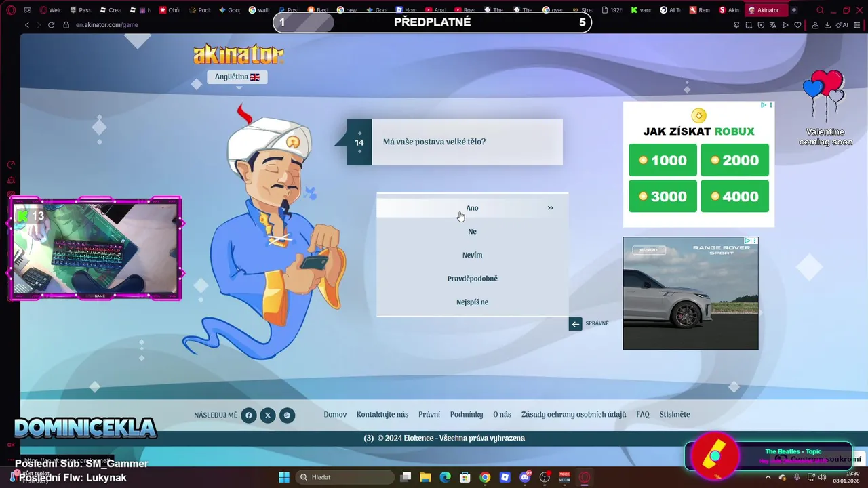Image resolution: width=868 pixels, height=488 pixels.
Task: Click the en.akinator.com/game address bar
Action: (106, 25)
